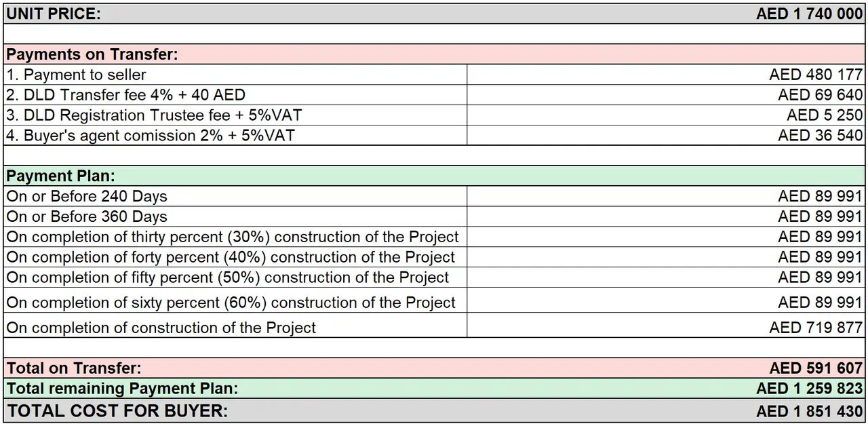Select the AED 69 640 amount cell

click(x=666, y=95)
